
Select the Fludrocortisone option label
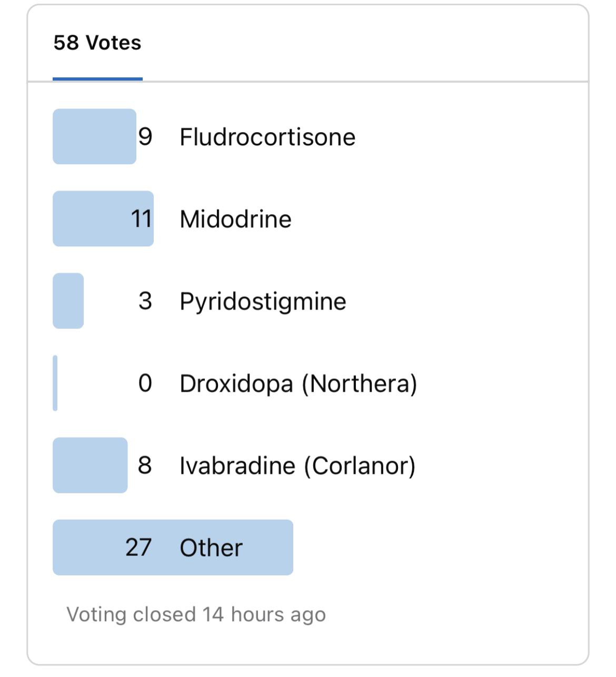click(x=267, y=136)
